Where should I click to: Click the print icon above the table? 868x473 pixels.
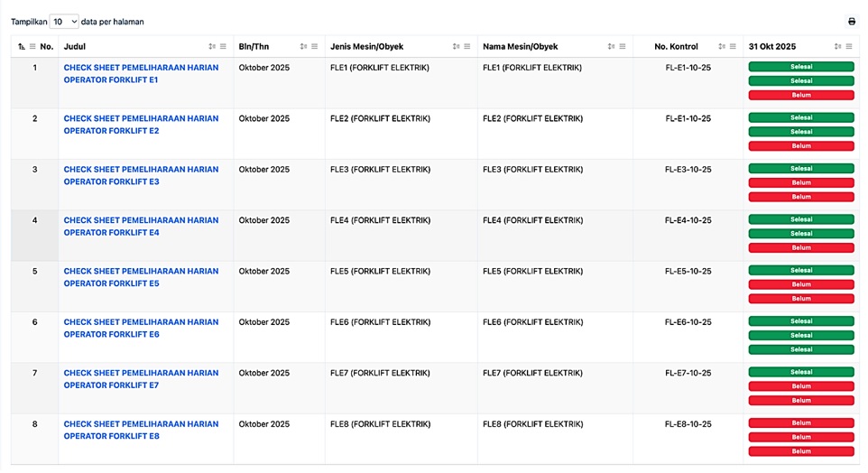(x=851, y=22)
